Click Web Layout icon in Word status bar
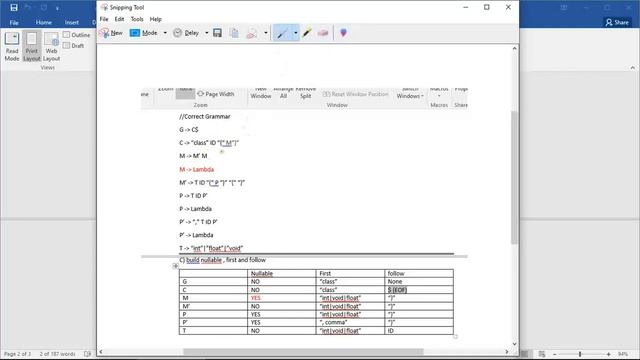The width and height of the screenshot is (640, 360). [x=542, y=354]
